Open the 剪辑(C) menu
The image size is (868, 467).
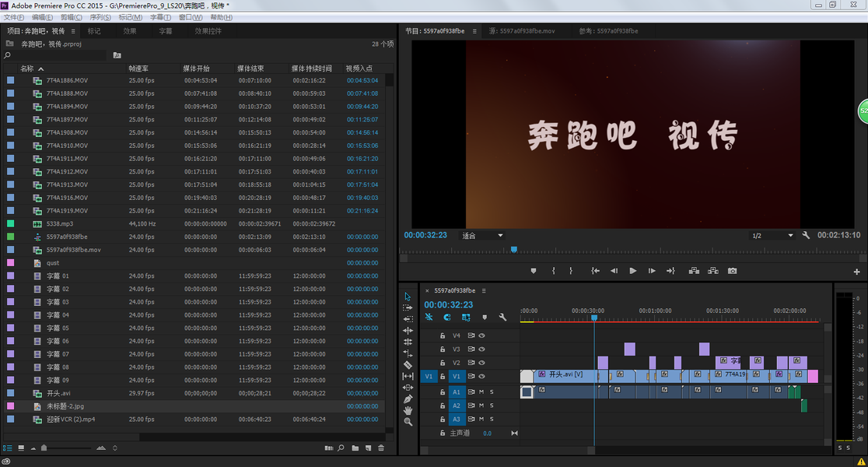point(72,17)
